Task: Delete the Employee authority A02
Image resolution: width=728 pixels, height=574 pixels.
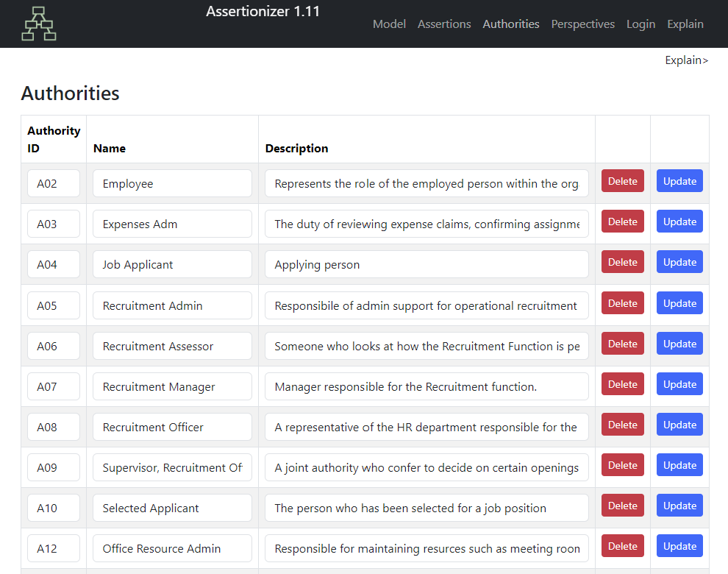Action: (623, 181)
